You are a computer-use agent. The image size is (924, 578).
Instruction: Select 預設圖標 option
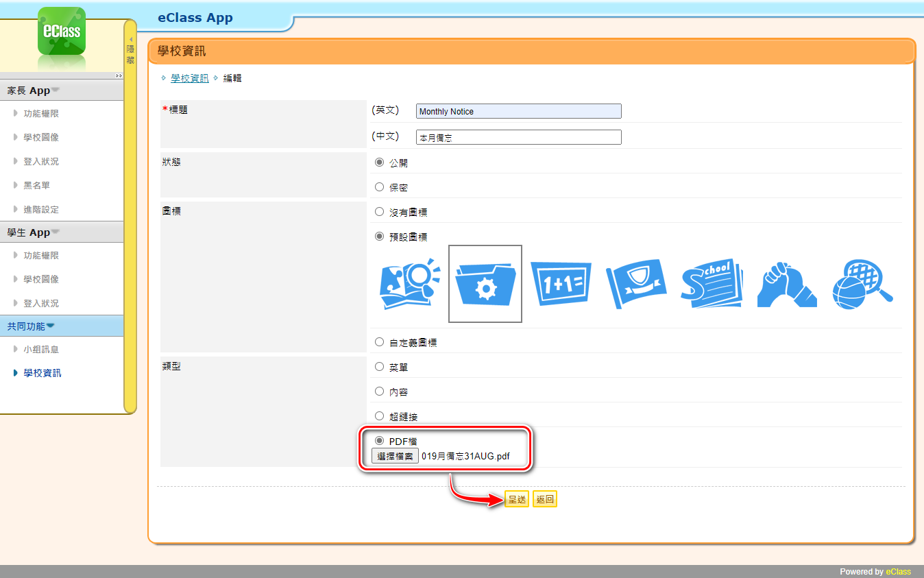379,236
